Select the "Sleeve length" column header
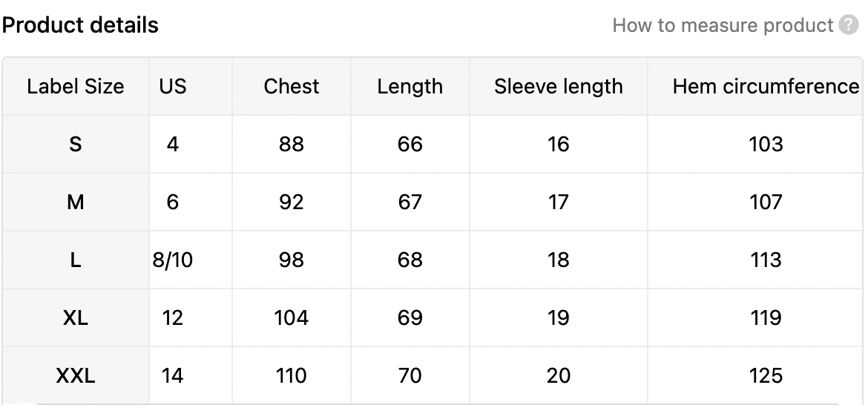 coord(558,86)
